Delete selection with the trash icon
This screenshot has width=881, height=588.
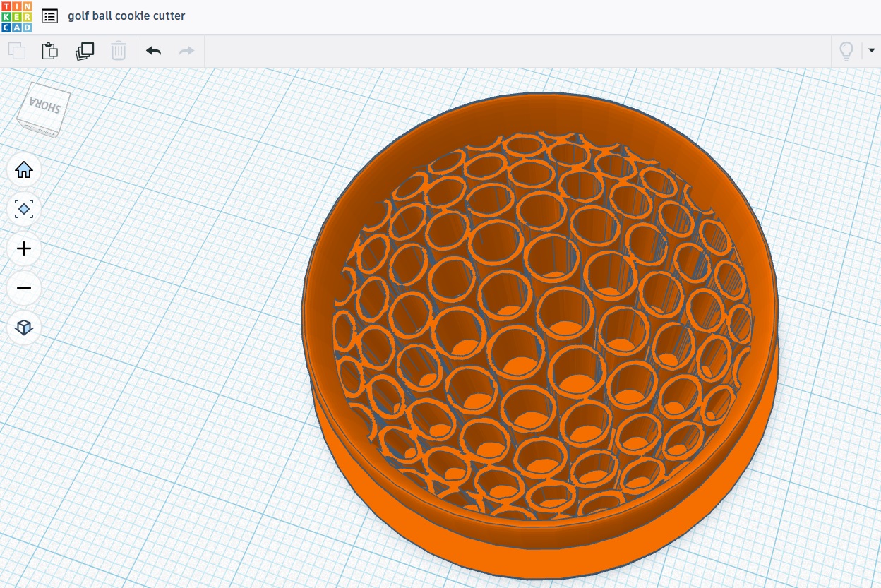pos(119,51)
